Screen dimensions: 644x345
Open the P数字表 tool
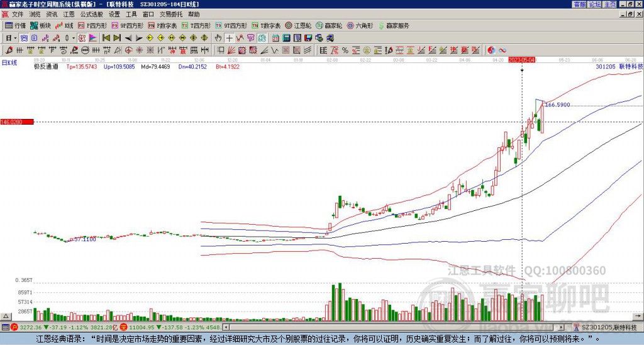click(x=163, y=25)
